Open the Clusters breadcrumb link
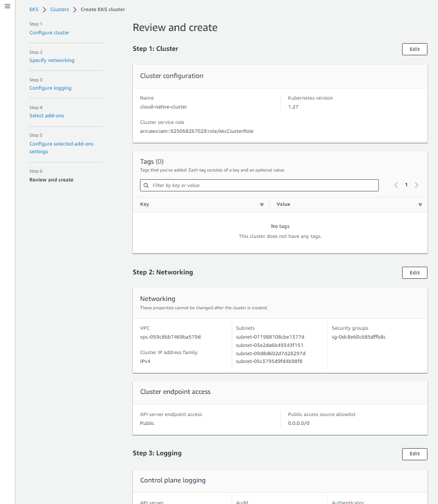 point(60,9)
